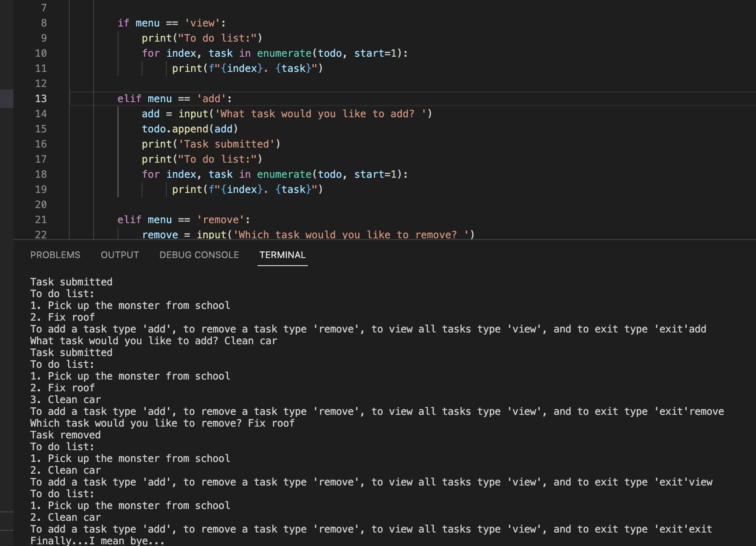Click "elif menu == 'add':" code line

[x=175, y=99]
